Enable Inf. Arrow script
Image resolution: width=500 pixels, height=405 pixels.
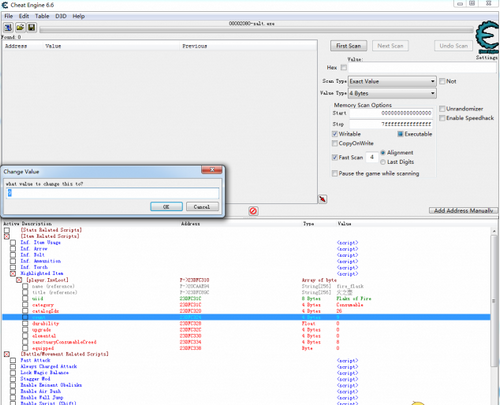13,249
